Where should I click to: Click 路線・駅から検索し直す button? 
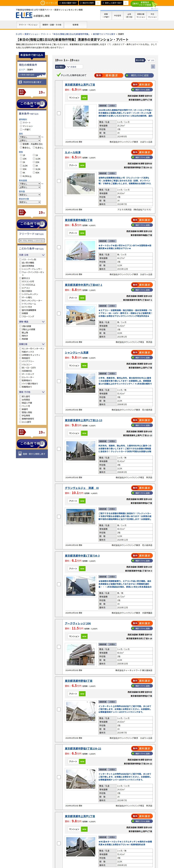pos(32,454)
